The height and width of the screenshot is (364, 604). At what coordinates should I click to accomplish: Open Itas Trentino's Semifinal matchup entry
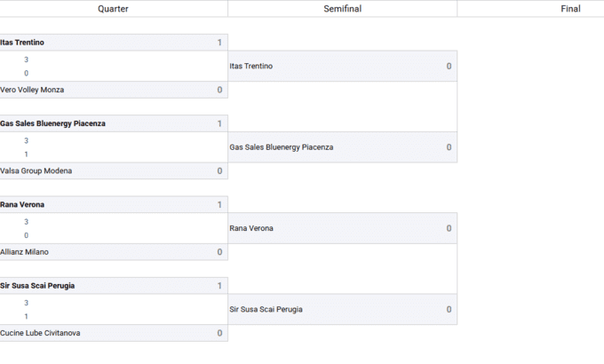pos(251,67)
